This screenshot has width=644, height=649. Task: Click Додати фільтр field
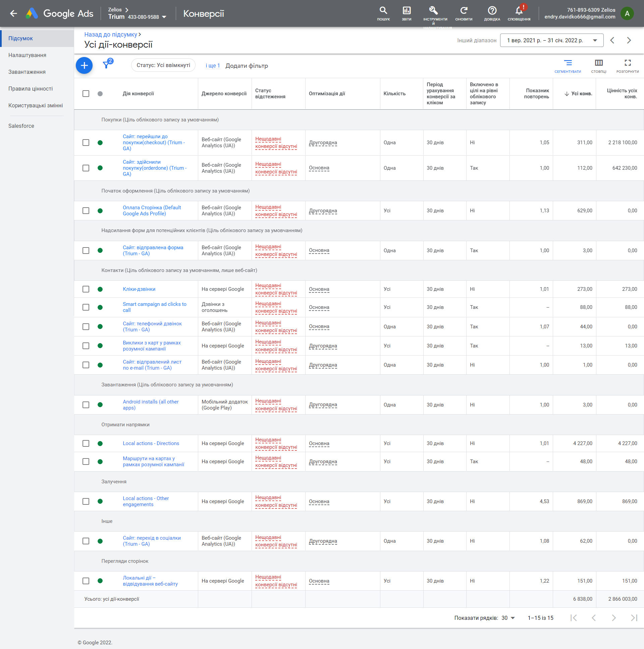click(247, 65)
